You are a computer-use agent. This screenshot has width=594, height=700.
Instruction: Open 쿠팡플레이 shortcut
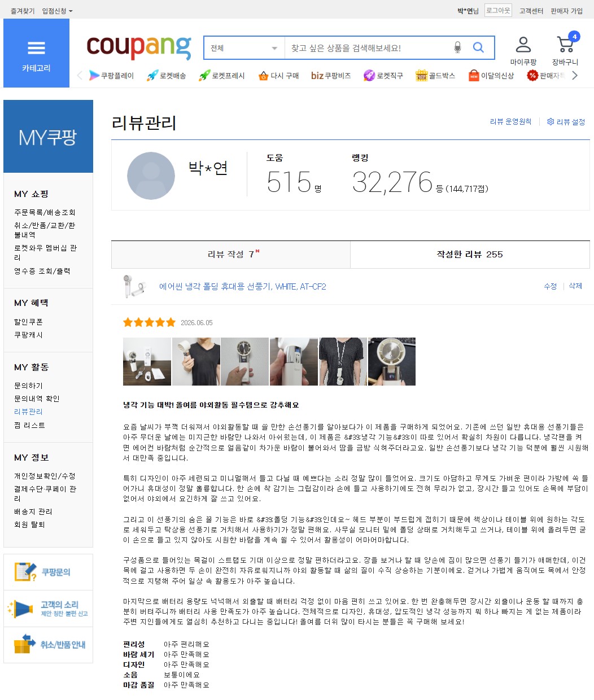pyautogui.click(x=111, y=76)
